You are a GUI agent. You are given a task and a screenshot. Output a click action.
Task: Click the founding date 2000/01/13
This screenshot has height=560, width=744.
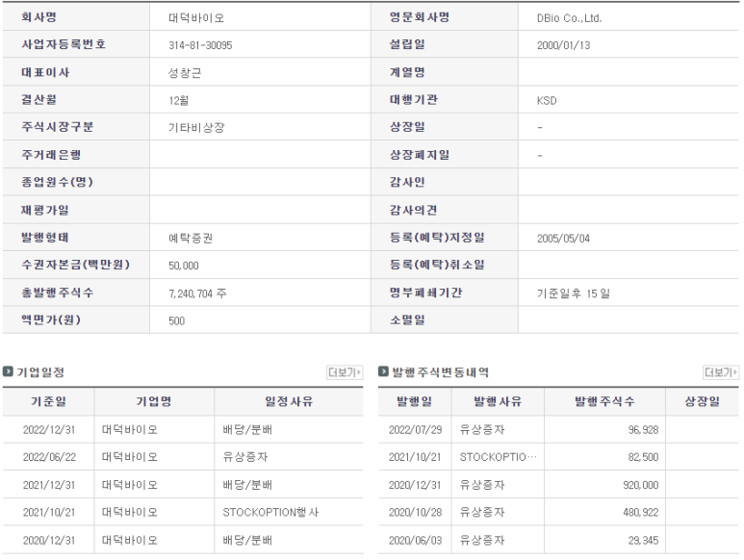click(563, 45)
